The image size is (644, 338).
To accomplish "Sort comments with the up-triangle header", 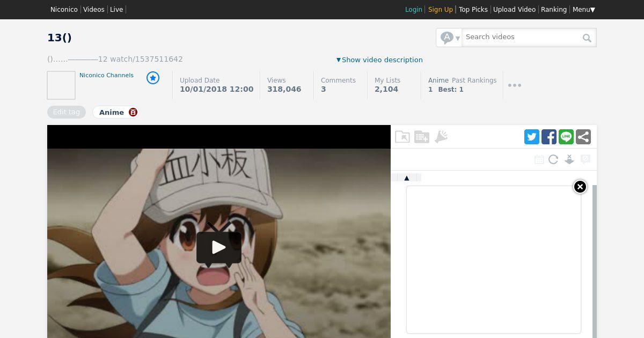I will click(x=406, y=178).
